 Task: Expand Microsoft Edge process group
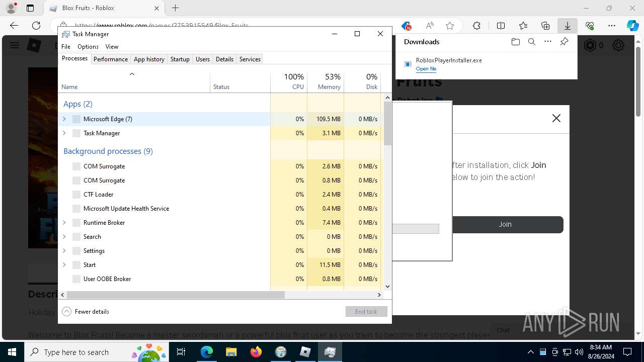click(x=64, y=119)
